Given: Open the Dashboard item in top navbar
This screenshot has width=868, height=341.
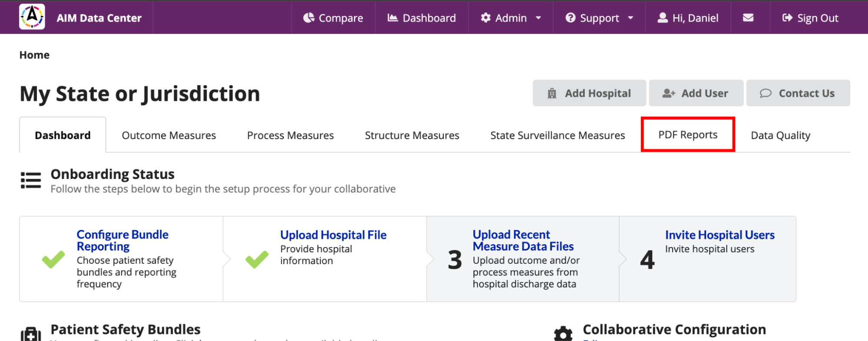Looking at the screenshot, I should point(422,17).
